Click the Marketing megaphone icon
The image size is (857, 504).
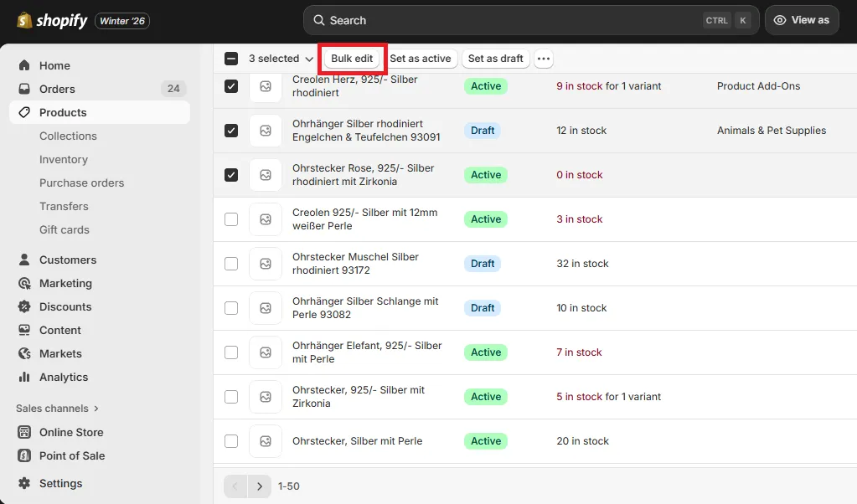coord(26,283)
